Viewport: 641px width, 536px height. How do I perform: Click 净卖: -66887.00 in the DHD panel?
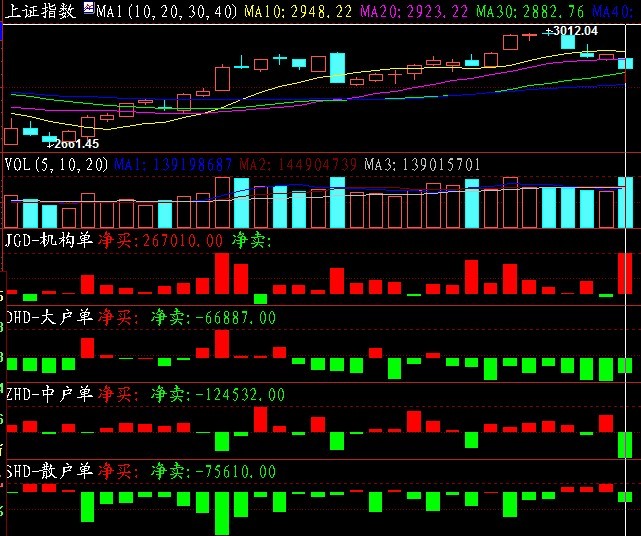[212, 317]
